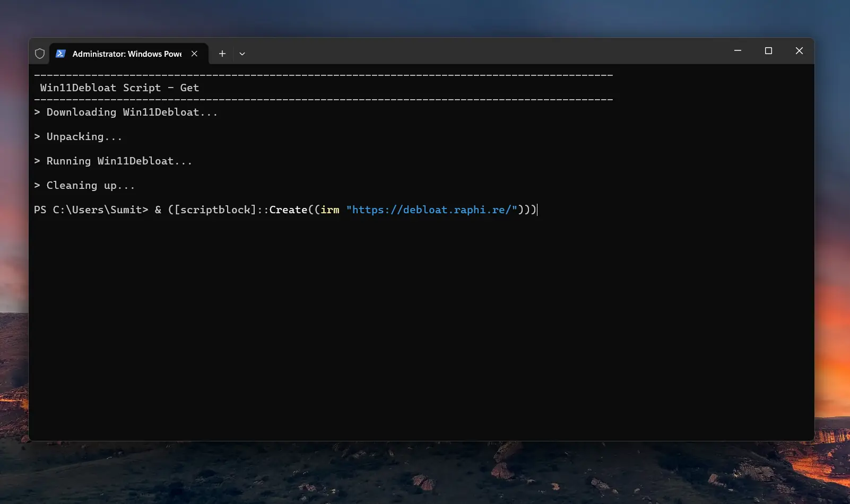Click the Win11Debloat Script header text
The width and height of the screenshot is (850, 504).
tap(119, 88)
